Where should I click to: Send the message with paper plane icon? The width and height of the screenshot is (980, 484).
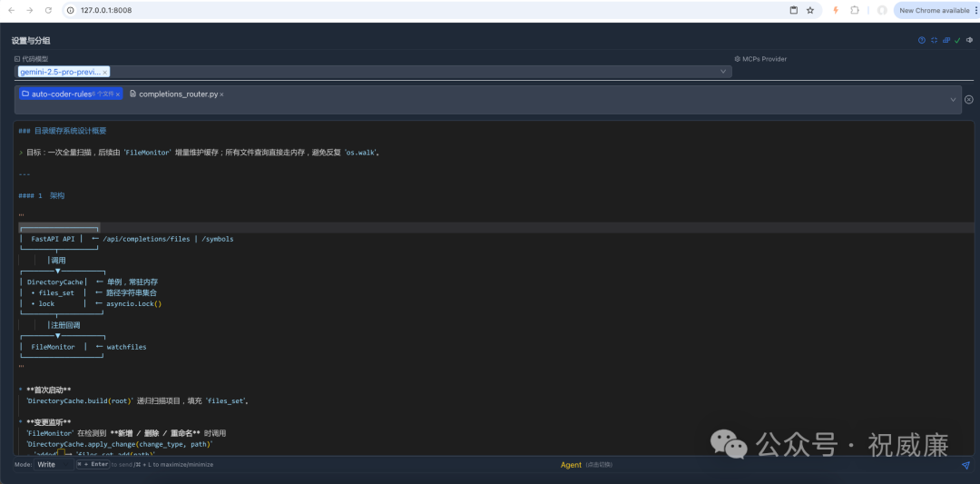tap(965, 465)
